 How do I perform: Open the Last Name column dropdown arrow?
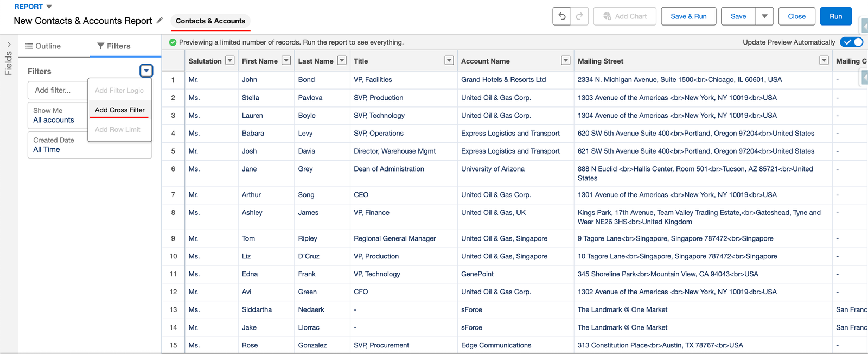342,61
